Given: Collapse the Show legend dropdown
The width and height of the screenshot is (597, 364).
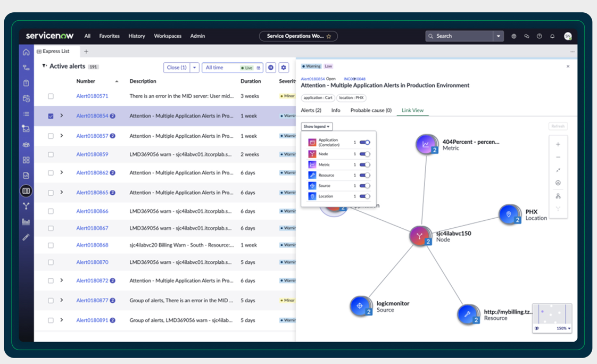Looking at the screenshot, I should [317, 127].
